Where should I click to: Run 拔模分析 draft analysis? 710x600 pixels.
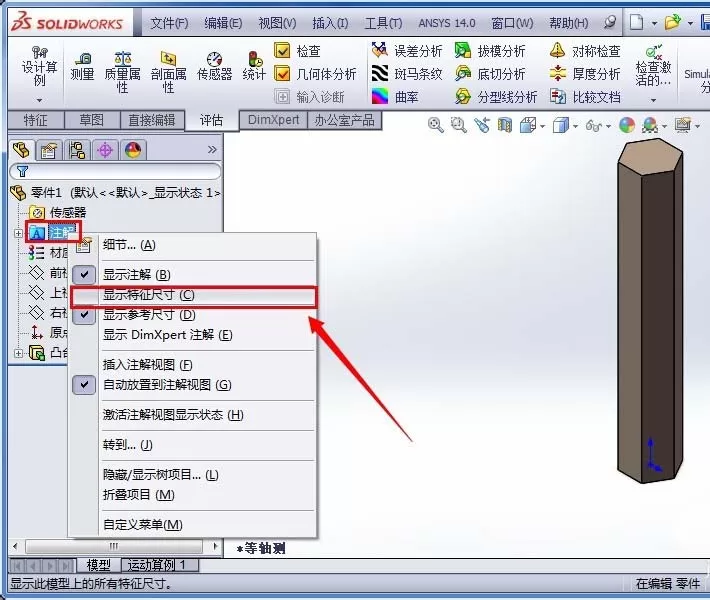[x=489, y=50]
